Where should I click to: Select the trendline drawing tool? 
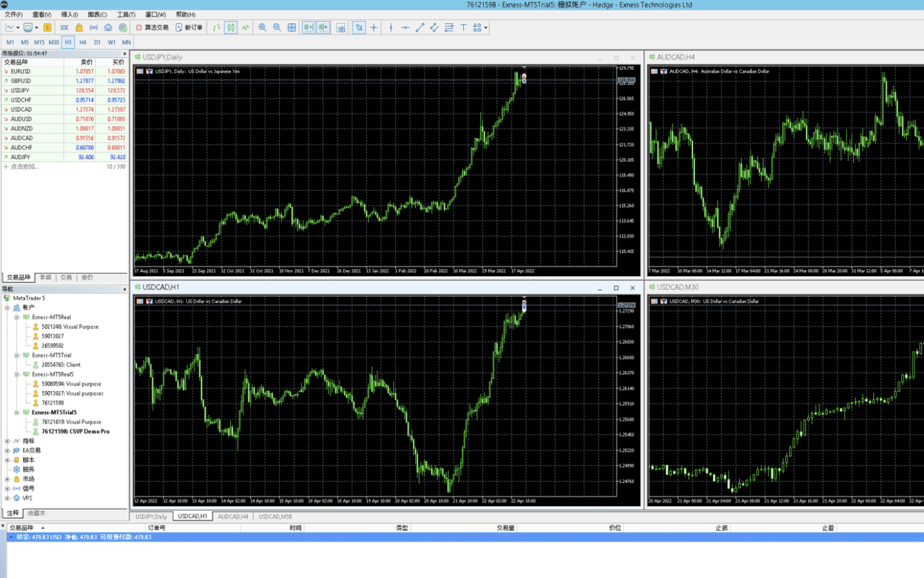[420, 28]
